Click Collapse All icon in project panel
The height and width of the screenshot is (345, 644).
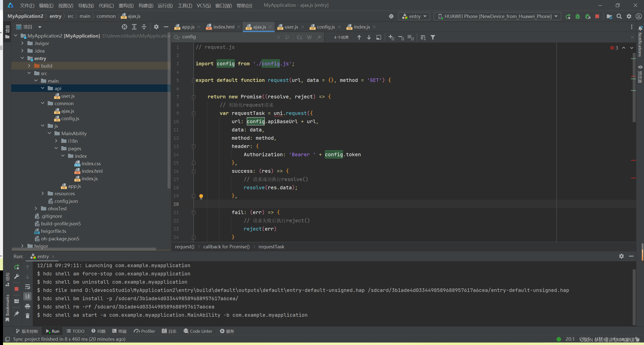144,27
